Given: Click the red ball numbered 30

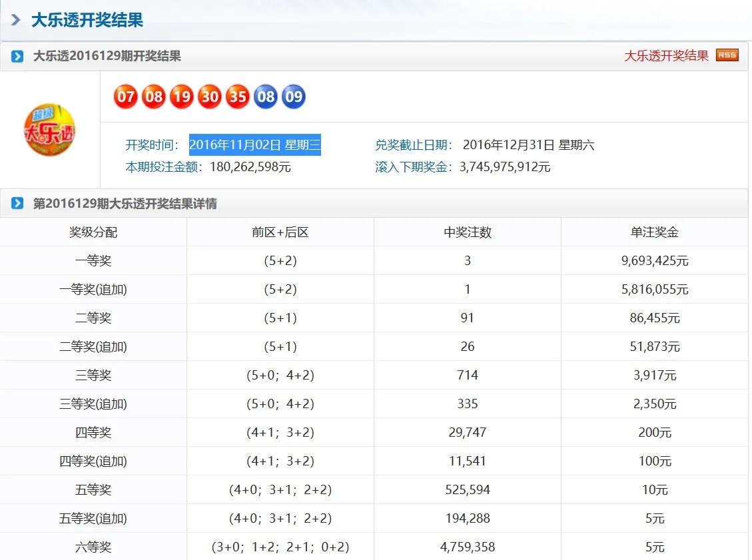Looking at the screenshot, I should coord(209,96).
